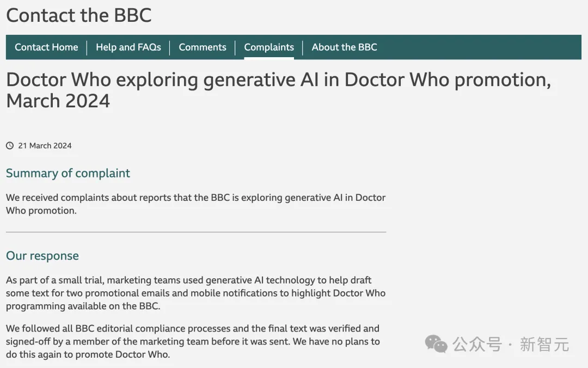
Task: Select the Complaints tab
Action: tap(269, 47)
